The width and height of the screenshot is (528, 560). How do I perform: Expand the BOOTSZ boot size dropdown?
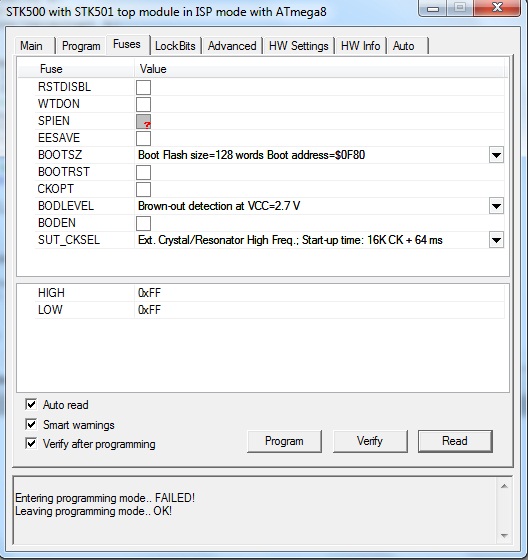(496, 155)
